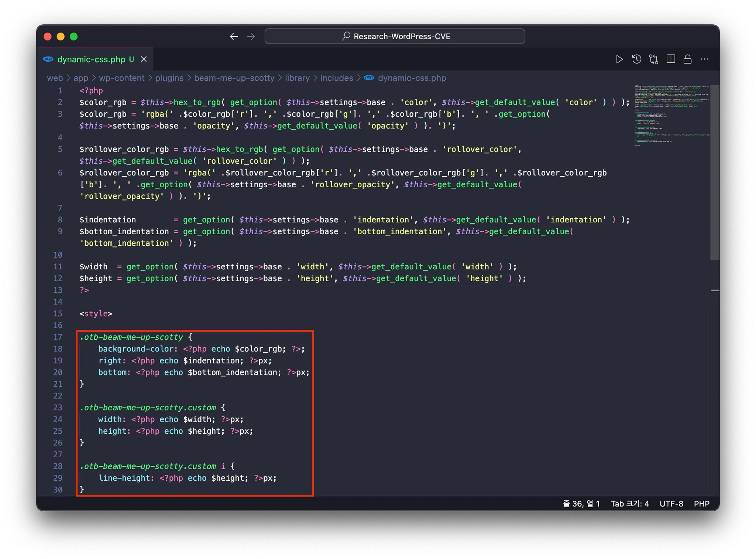The height and width of the screenshot is (559, 756).
Task: Click the line 36 column 1 indicator
Action: [581, 504]
